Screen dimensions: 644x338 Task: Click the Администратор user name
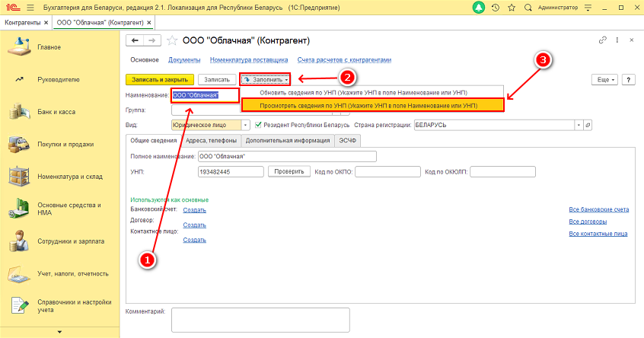click(x=558, y=8)
